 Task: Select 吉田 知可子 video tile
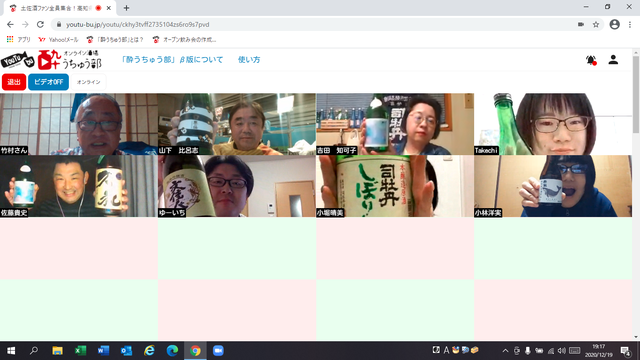click(x=395, y=124)
